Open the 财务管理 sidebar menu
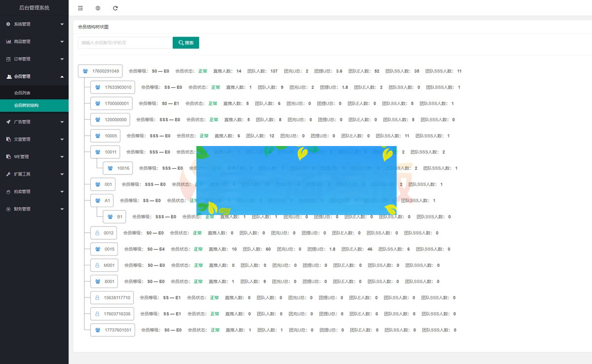The width and height of the screenshot is (592, 364). [x=34, y=209]
